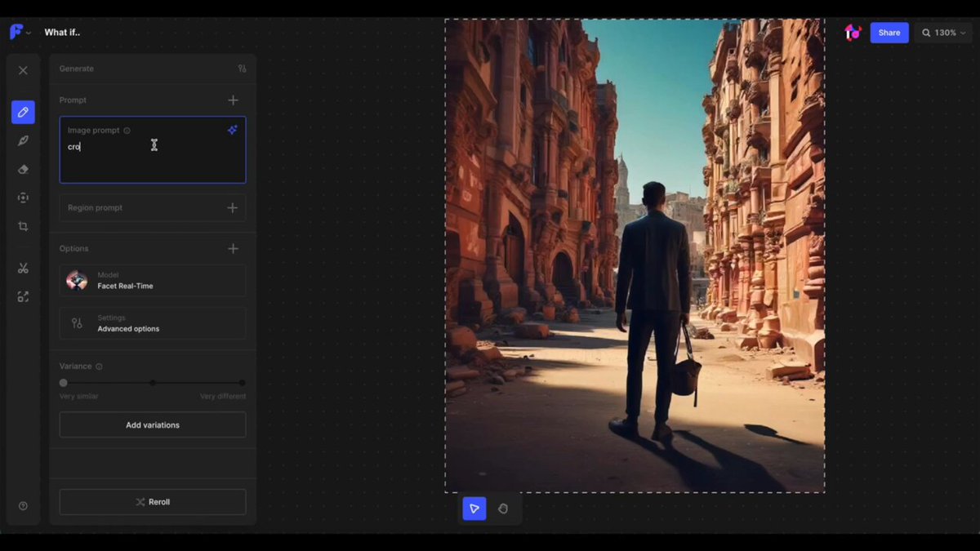Image resolution: width=980 pixels, height=551 pixels.
Task: Open Advanced options settings
Action: coord(153,323)
